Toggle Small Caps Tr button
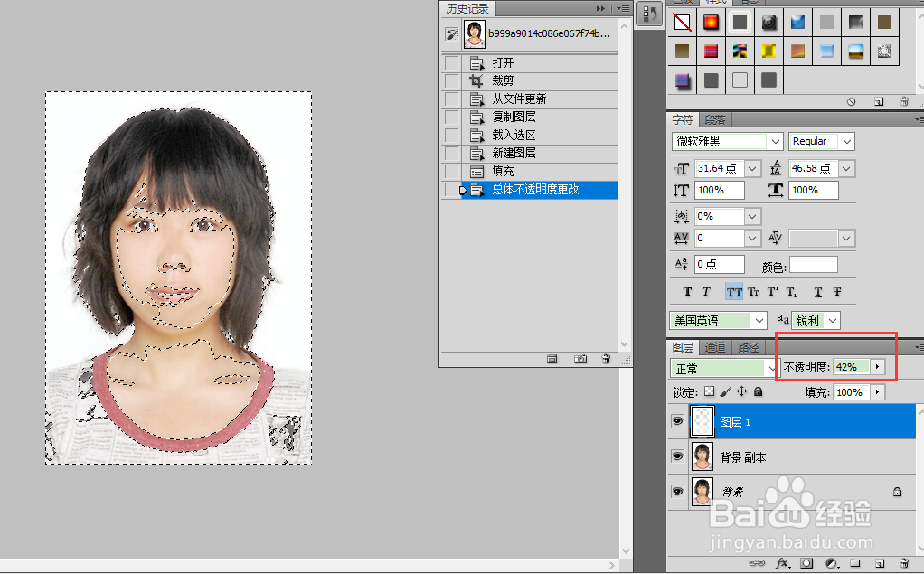The height and width of the screenshot is (574, 924). pyautogui.click(x=753, y=292)
